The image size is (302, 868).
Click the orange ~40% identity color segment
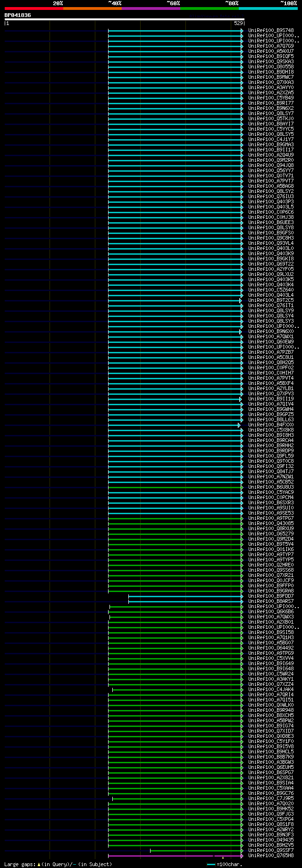tap(92, 8)
